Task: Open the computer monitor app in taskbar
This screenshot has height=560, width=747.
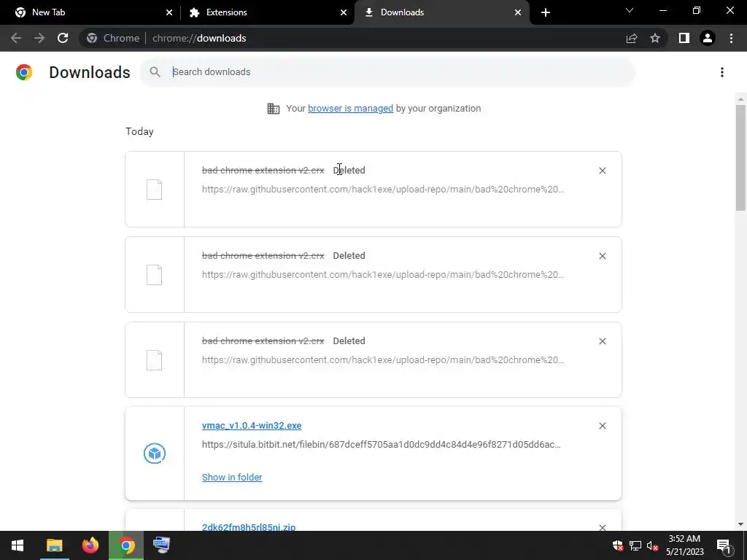Action: [x=161, y=545]
